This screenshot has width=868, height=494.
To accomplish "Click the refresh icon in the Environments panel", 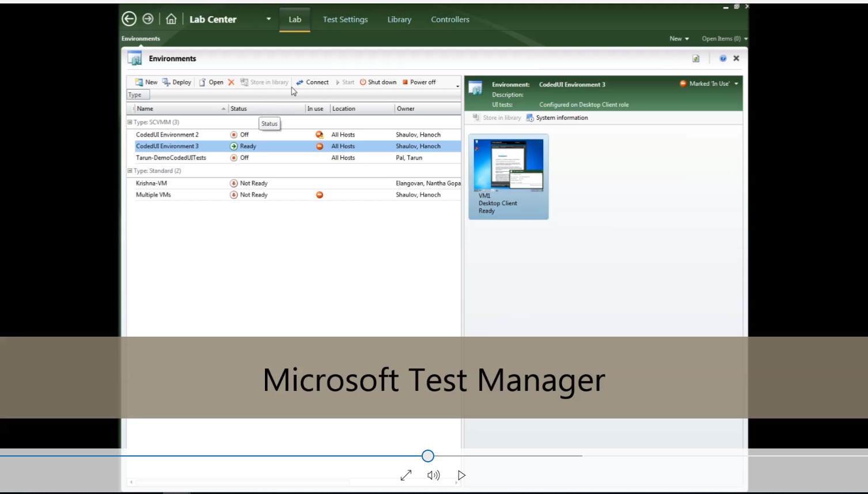I will point(696,59).
